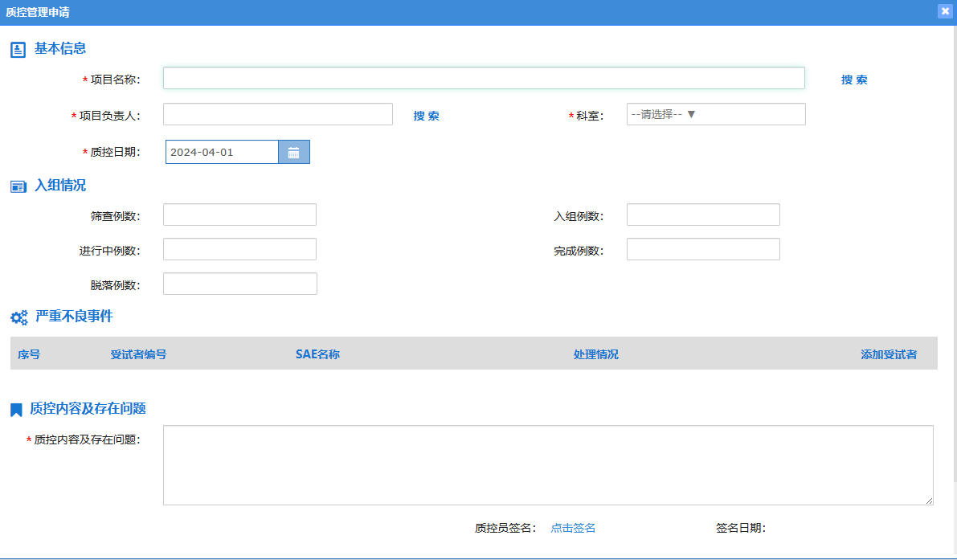Click 添加受试者 to add a subject
957x560 pixels.
[x=888, y=354]
